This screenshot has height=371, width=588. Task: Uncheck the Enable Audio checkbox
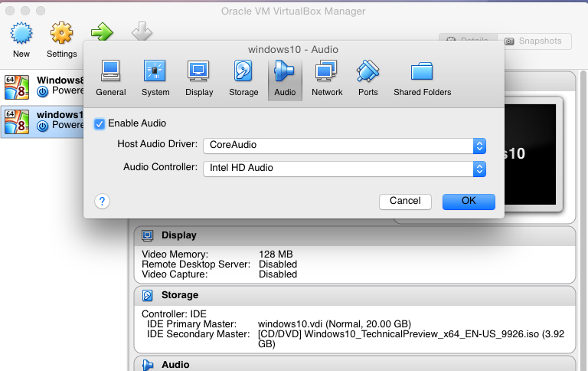100,123
